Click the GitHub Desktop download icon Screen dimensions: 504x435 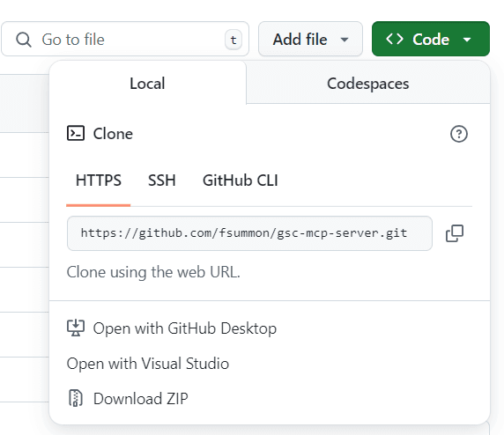point(76,328)
